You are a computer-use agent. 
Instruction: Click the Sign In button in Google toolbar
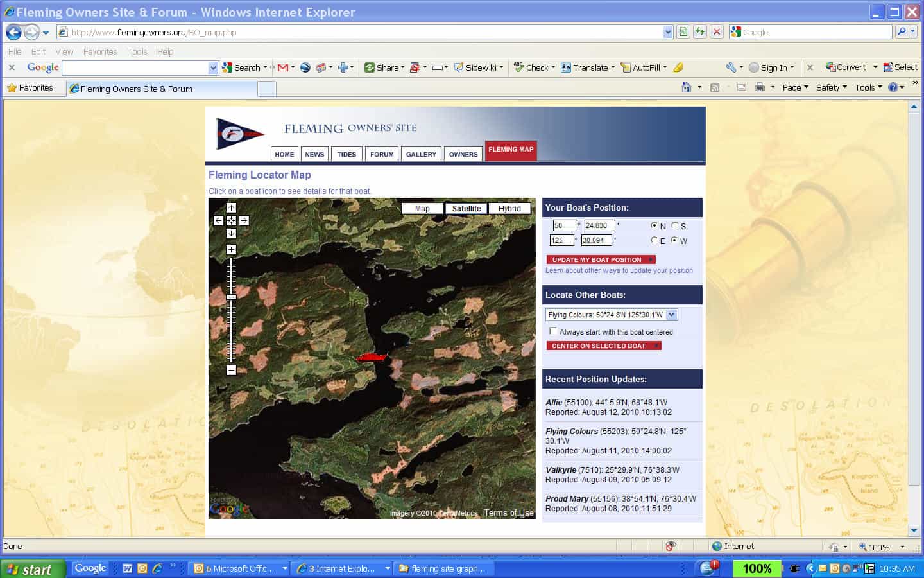[771, 67]
